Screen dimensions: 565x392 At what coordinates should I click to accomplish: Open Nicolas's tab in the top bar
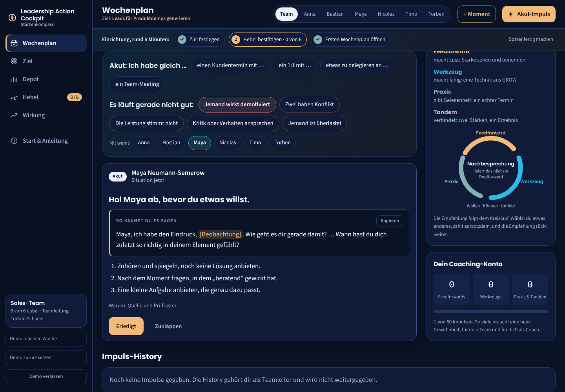click(x=386, y=14)
